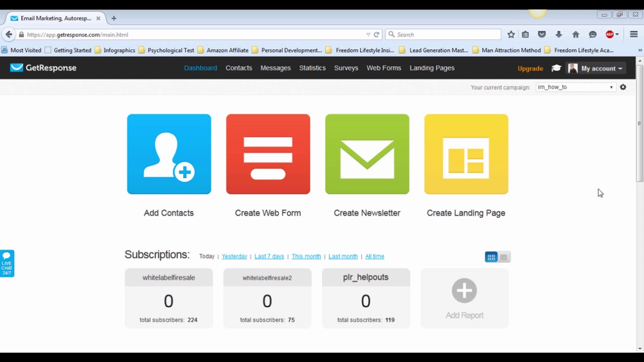Open the Surveys menu
Screen dimensions: 644x362
(x=346, y=68)
